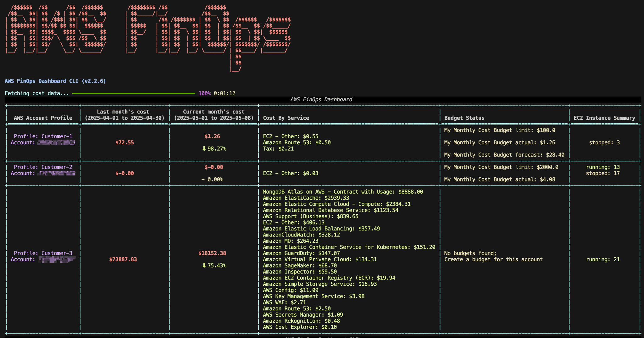Click 'AWS Secrets Manager: $1.09' line
The height and width of the screenshot is (338, 644).
pos(303,315)
